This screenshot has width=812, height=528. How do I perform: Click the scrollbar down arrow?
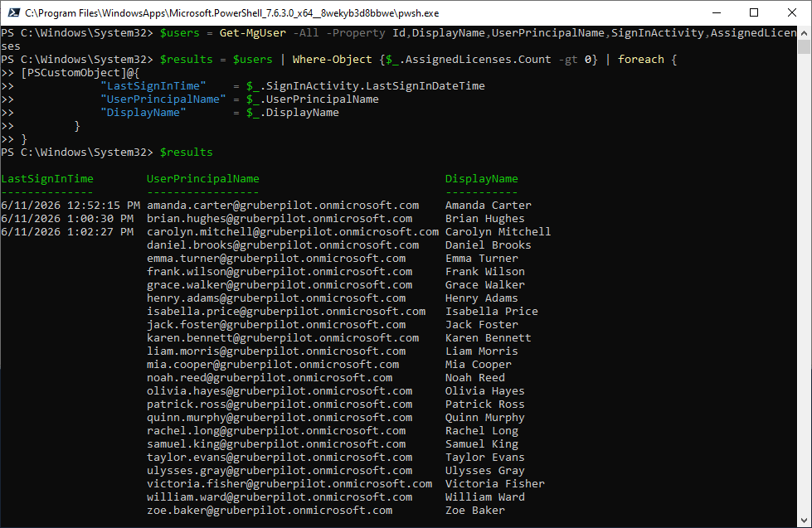[x=804, y=521]
